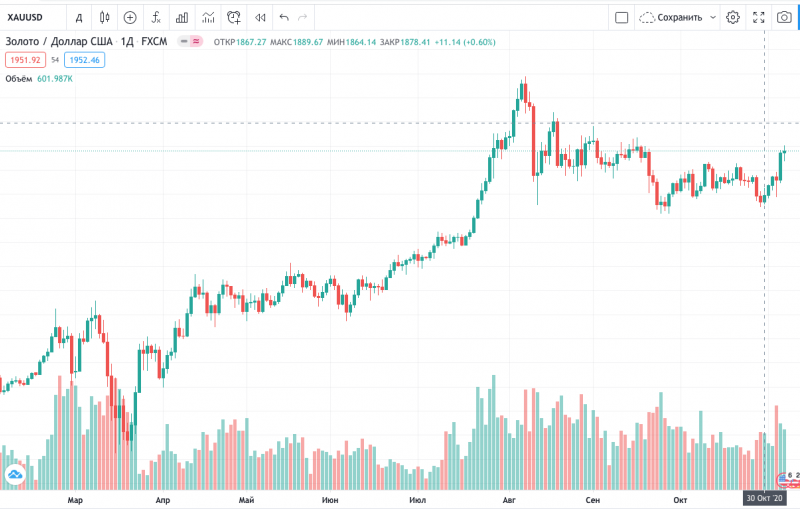Screen dimensions: 800x509
Task: Click the compare or add symbol plus icon
Action: coord(130,17)
